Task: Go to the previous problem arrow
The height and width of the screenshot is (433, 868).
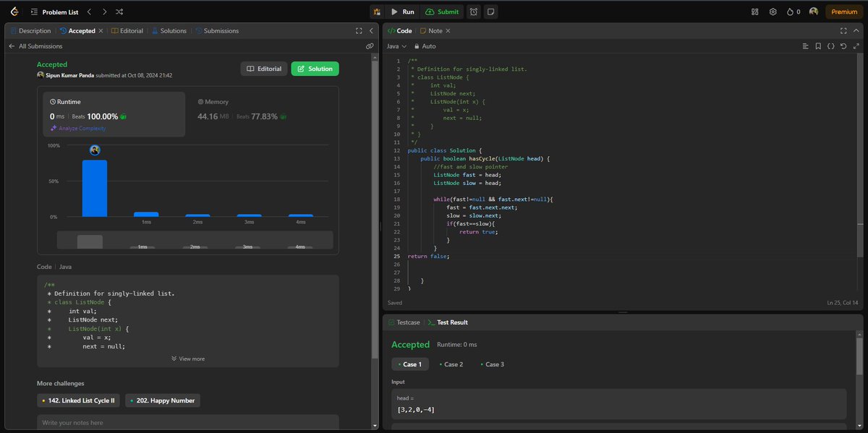Action: coord(88,12)
